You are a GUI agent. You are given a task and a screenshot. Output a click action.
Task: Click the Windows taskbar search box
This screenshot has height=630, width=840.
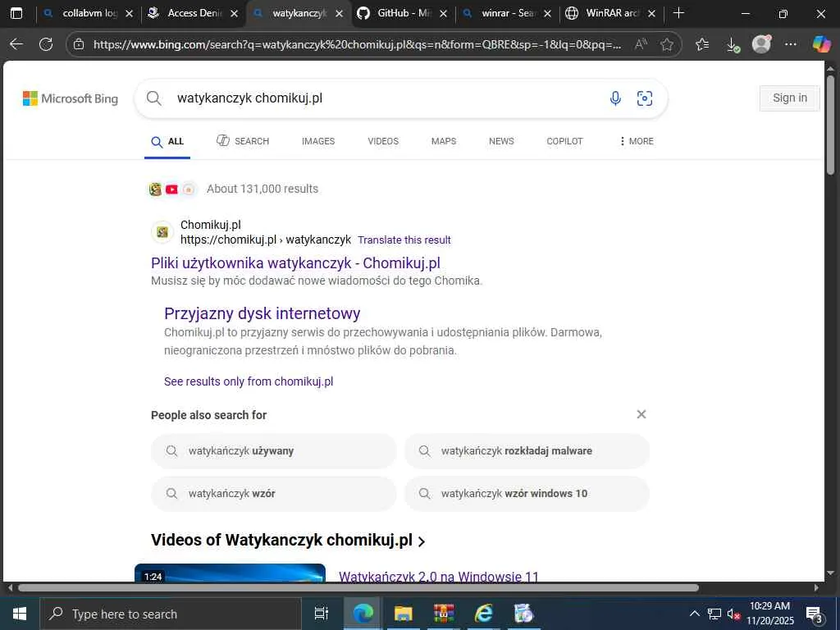pyautogui.click(x=171, y=614)
